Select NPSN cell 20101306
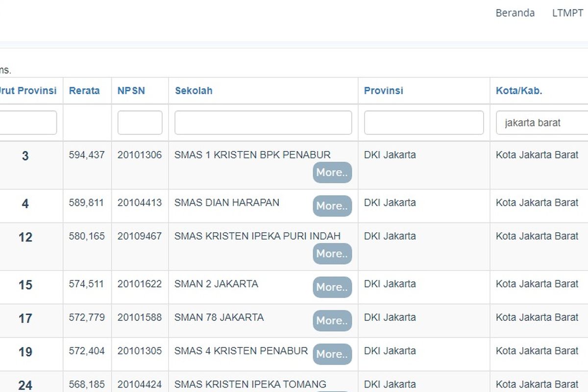 click(x=139, y=155)
